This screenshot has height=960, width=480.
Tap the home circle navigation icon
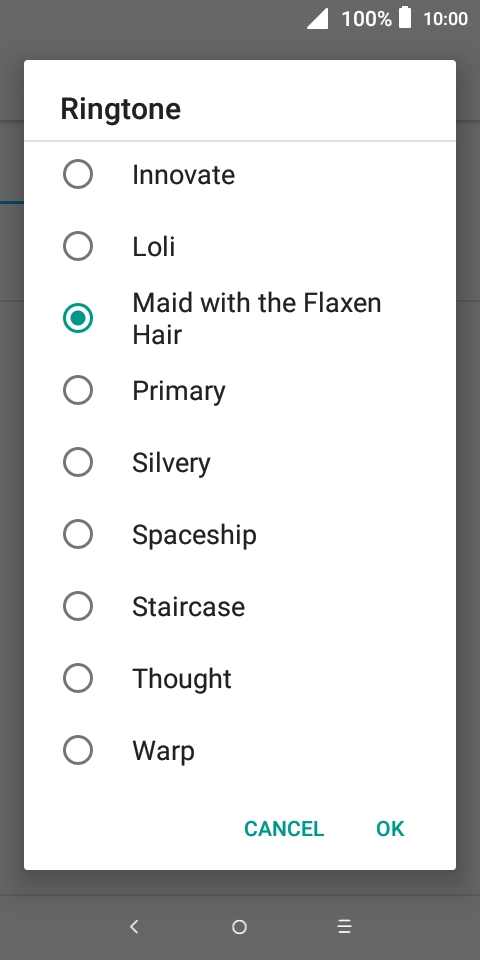coord(239,927)
